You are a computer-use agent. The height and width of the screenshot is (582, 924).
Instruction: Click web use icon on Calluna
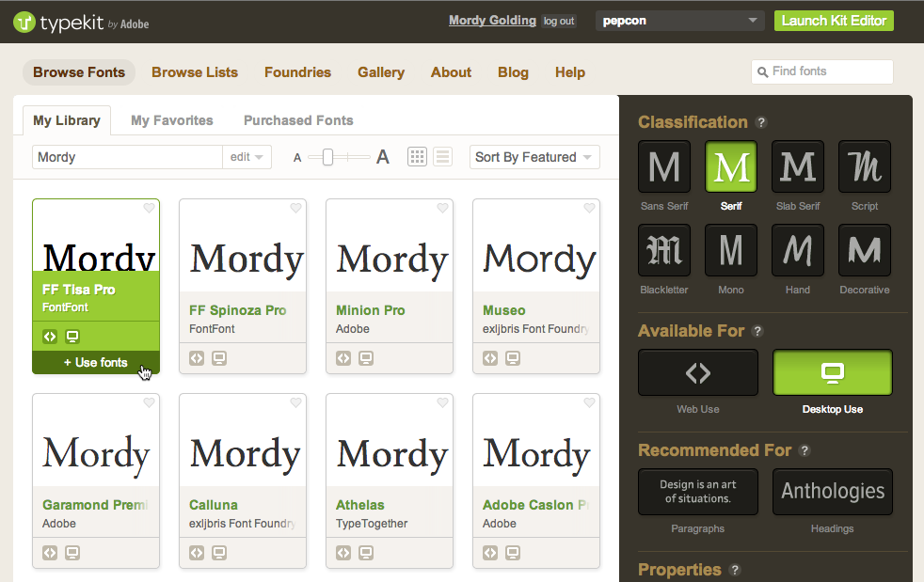point(197,553)
